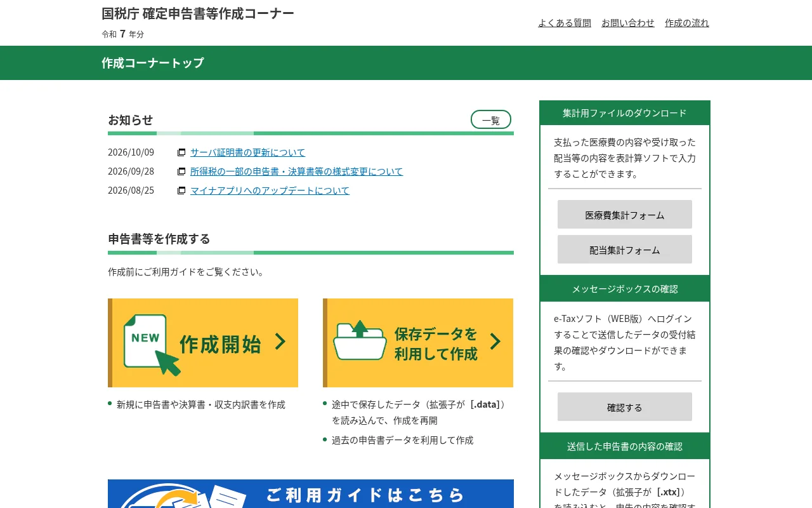Open サーバ証明書の更新について notice
812x508 pixels.
[x=247, y=152]
